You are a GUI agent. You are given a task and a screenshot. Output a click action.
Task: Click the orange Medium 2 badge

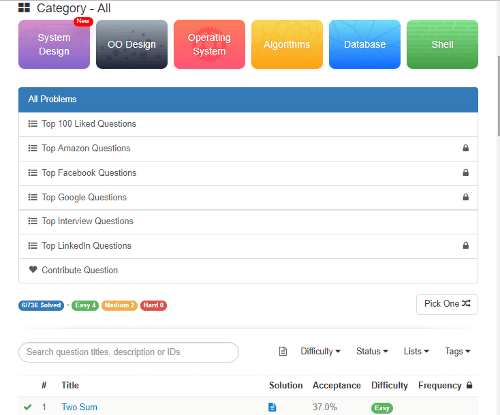pos(119,305)
